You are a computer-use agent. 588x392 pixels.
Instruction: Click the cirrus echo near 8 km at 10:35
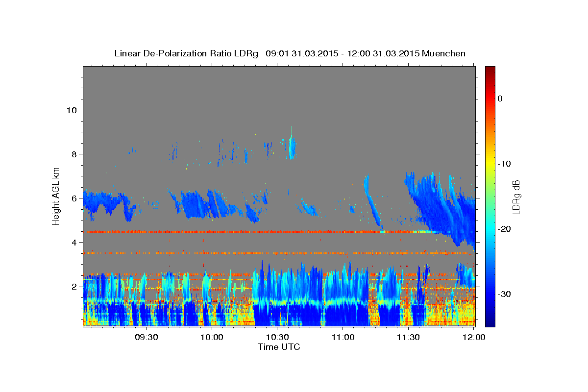pos(292,147)
